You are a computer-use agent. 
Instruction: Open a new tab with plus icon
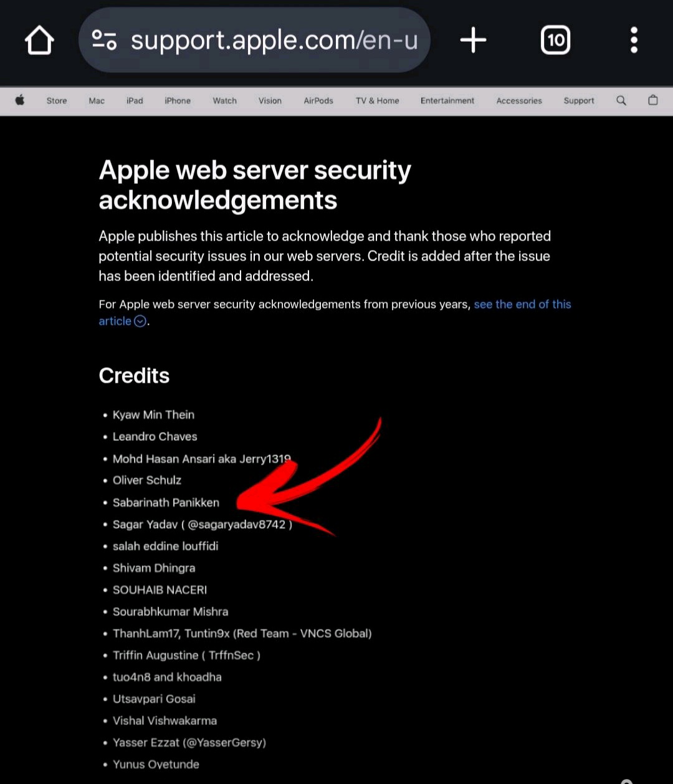[473, 41]
